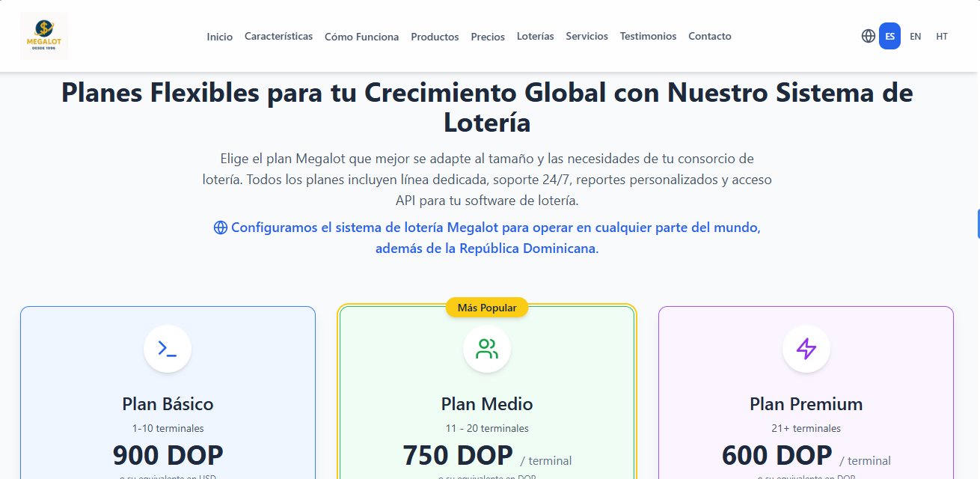Open the Productos menu item
This screenshot has height=479, width=980.
[x=435, y=37]
